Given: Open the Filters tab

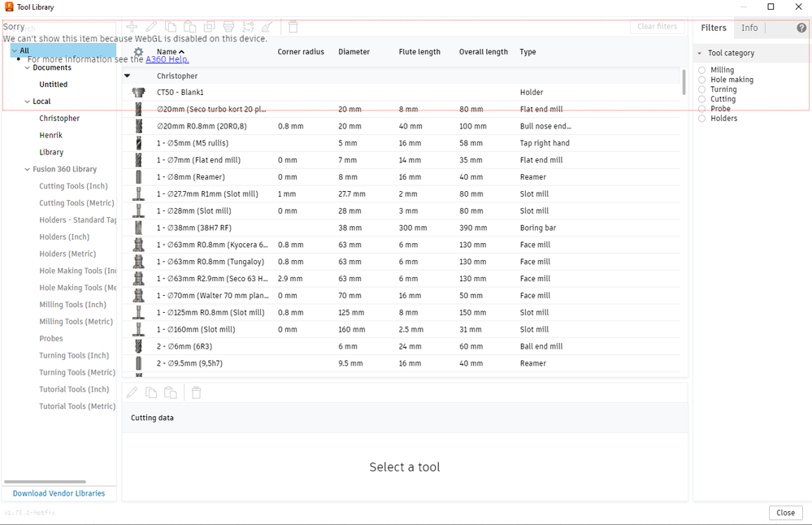Looking at the screenshot, I should 714,28.
